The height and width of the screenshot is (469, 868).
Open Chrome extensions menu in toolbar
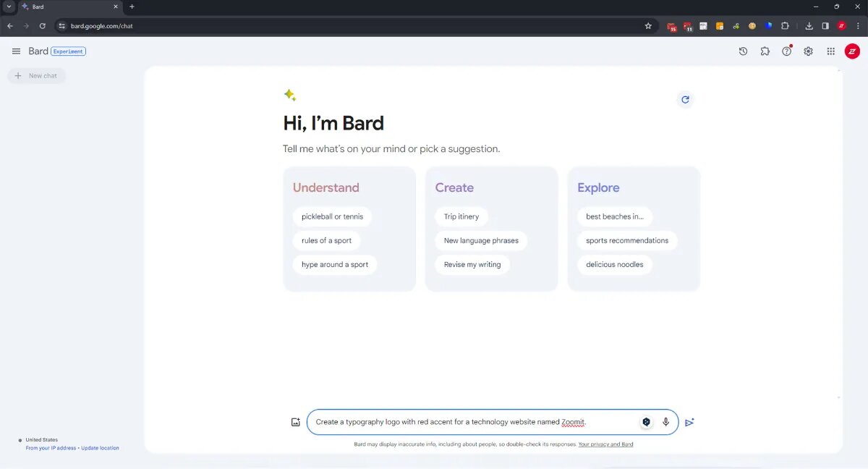coord(785,26)
